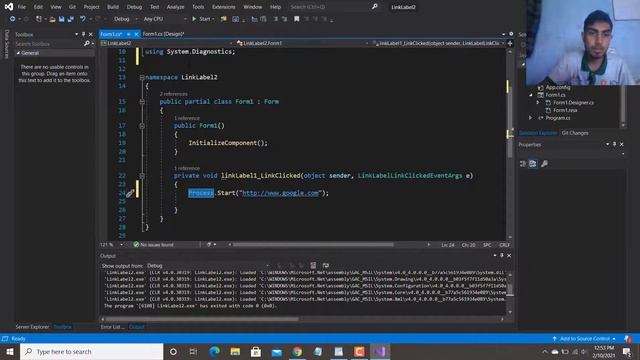The image size is (640, 360).
Task: Switch to the Form1.cs [Design] tab
Action: 163,34
